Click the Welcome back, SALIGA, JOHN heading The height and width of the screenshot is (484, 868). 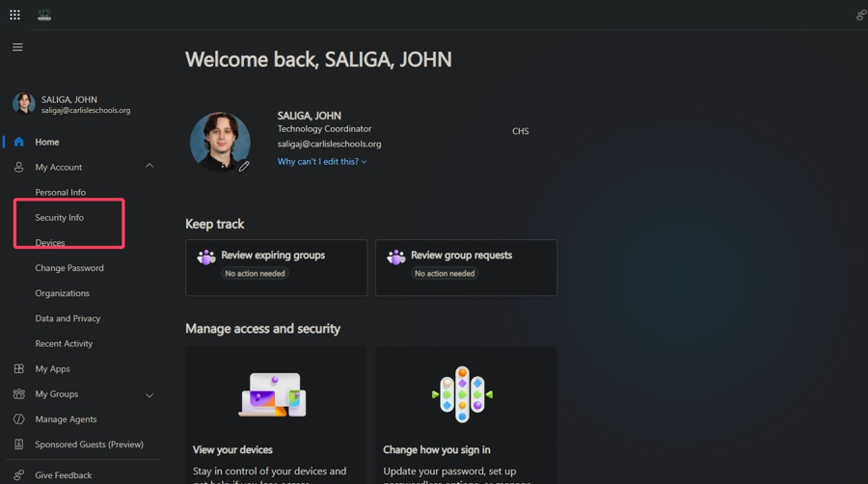point(318,60)
